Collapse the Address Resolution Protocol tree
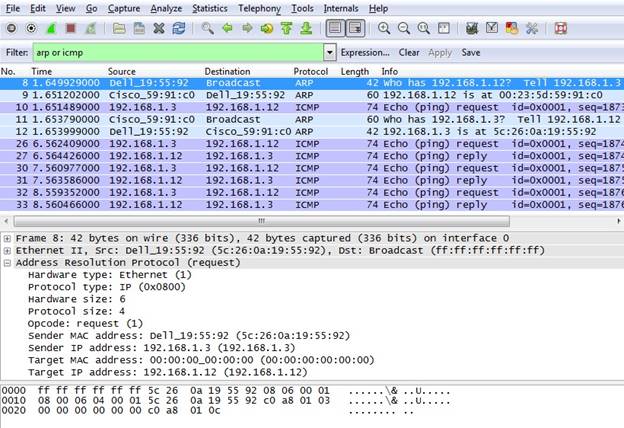Image resolution: width=624 pixels, height=428 pixels. click(x=7, y=263)
